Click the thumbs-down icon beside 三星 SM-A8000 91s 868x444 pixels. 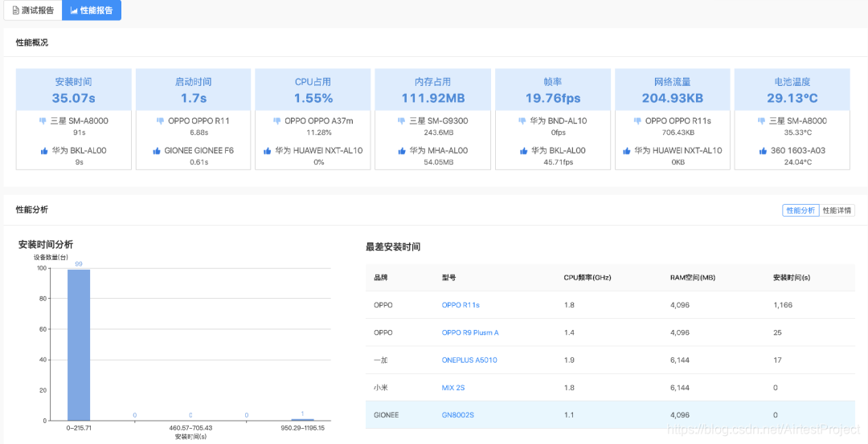coord(43,121)
